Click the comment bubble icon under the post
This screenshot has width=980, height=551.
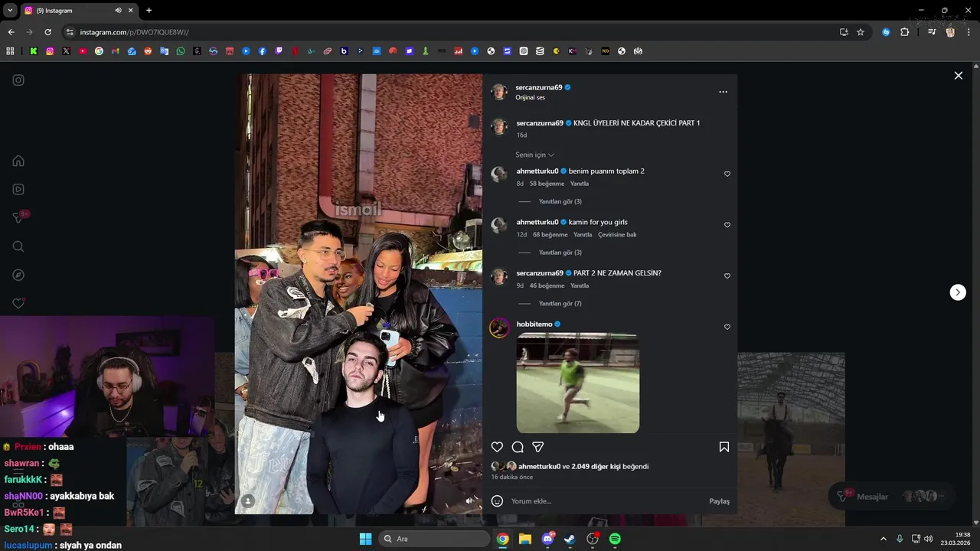pos(518,447)
